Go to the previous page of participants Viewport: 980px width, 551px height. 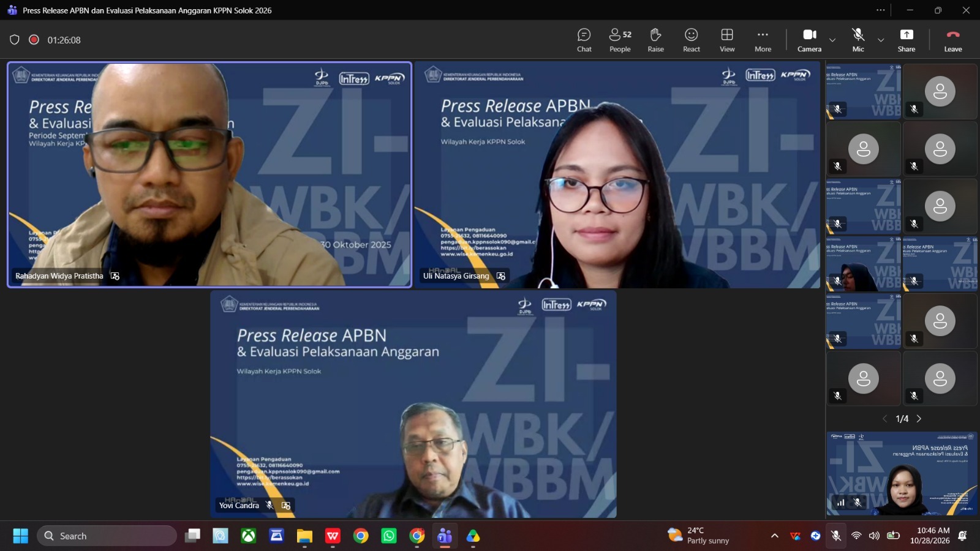point(884,419)
